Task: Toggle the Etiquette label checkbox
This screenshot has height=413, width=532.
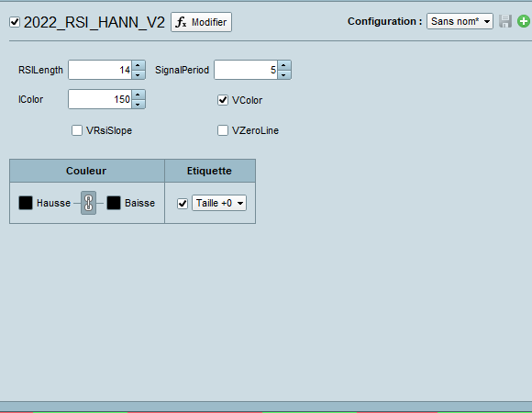Action: click(x=183, y=203)
